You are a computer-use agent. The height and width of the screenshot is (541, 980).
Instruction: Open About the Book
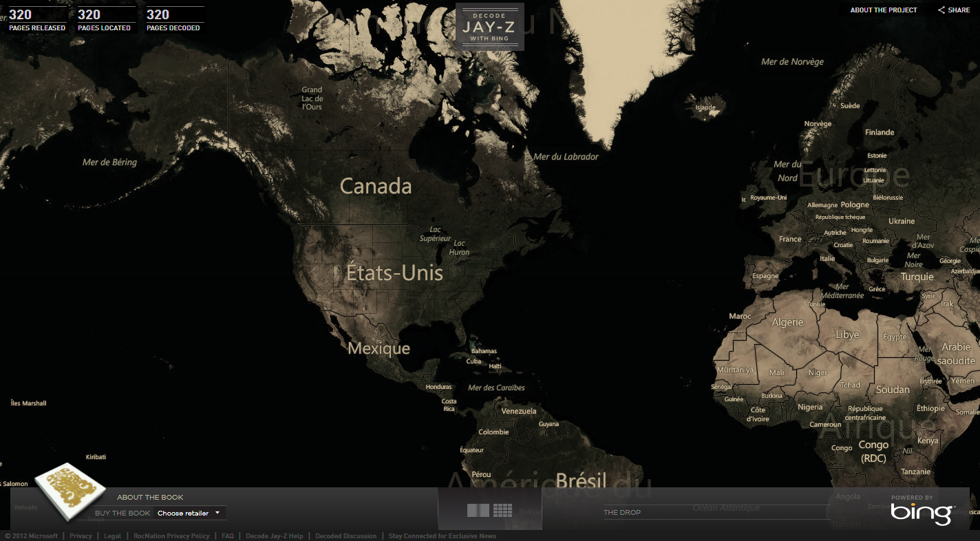[x=150, y=497]
